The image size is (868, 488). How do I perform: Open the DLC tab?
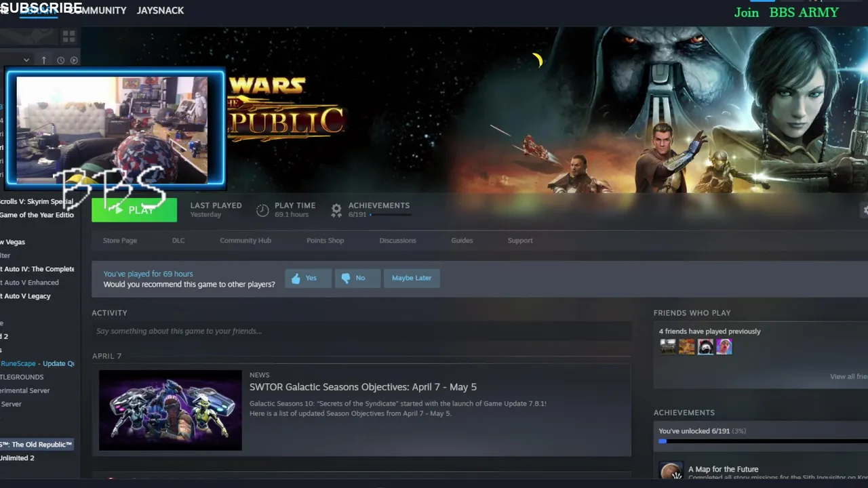tap(178, 241)
